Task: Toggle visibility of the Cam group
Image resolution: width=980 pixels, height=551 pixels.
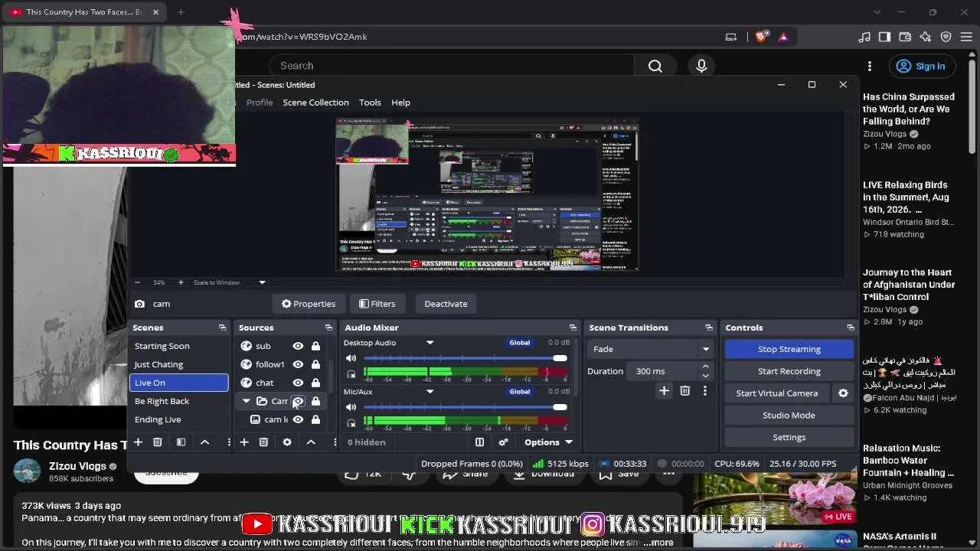Action: [298, 401]
